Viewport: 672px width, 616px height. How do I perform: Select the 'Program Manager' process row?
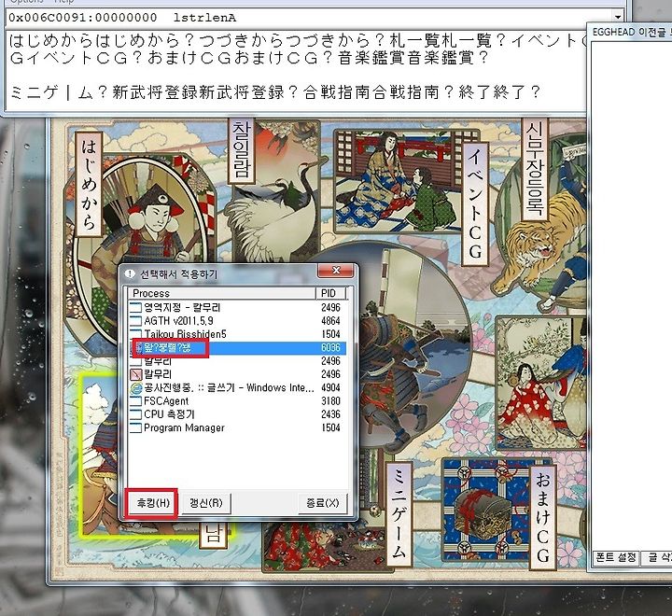237,427
